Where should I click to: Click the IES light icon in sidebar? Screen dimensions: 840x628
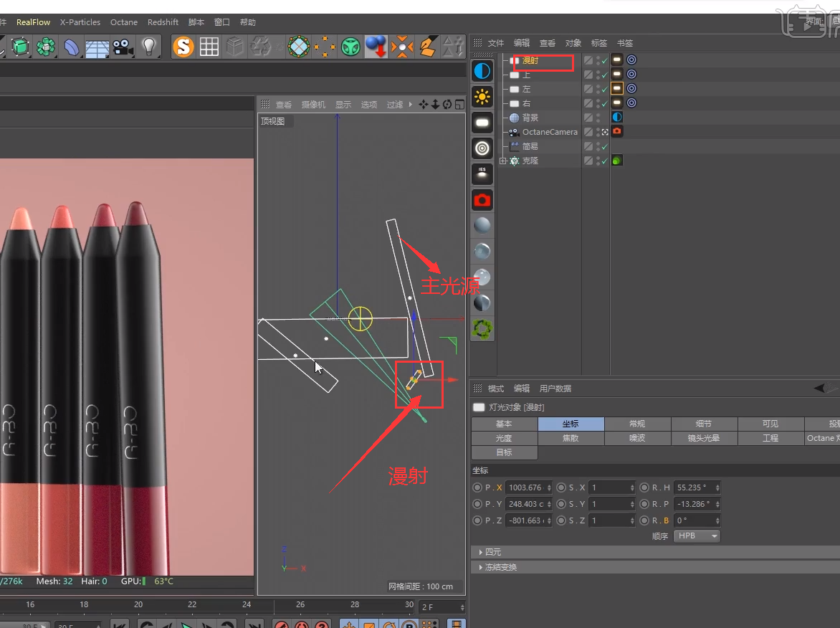pyautogui.click(x=482, y=174)
